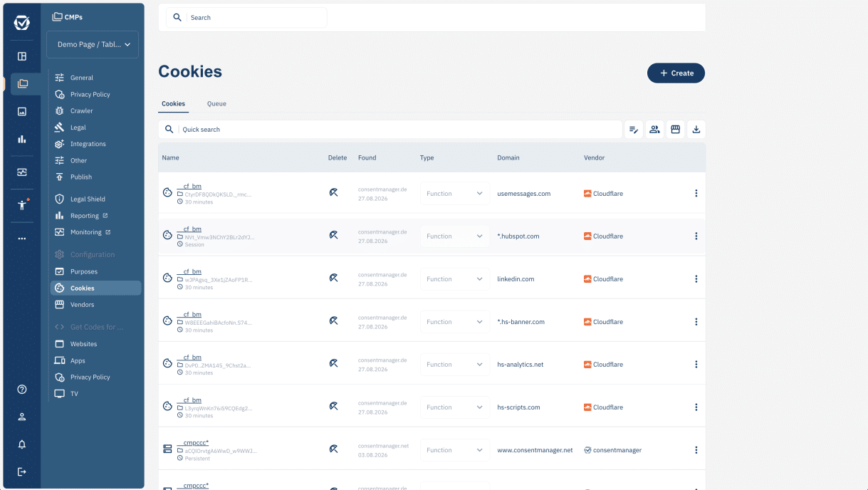Click the download export icon

tap(696, 130)
